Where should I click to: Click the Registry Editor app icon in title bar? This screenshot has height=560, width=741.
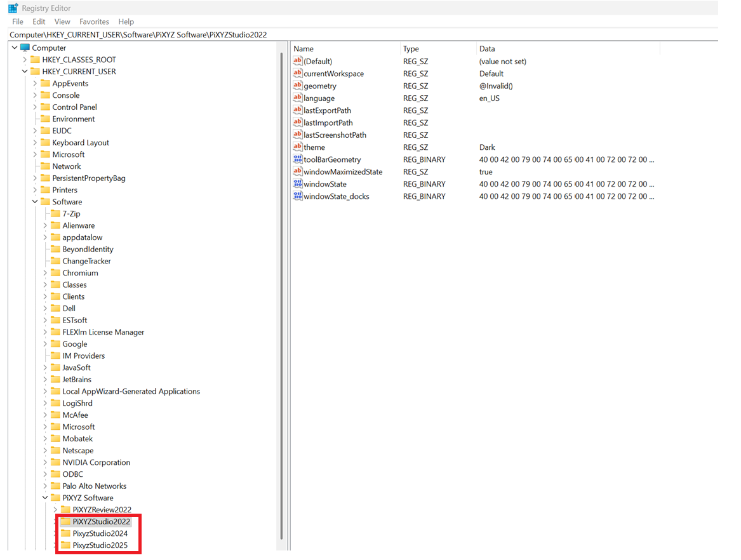tap(13, 8)
